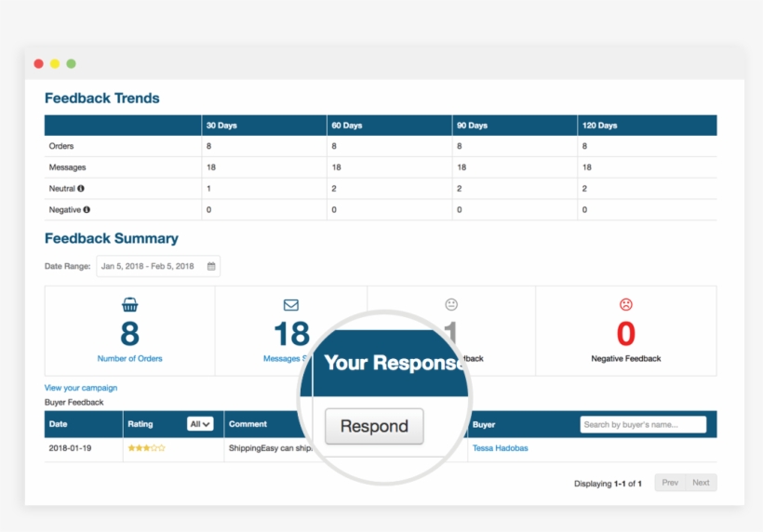This screenshot has width=763, height=532.
Task: Click the Neutral value under 30 Days
Action: (x=208, y=188)
